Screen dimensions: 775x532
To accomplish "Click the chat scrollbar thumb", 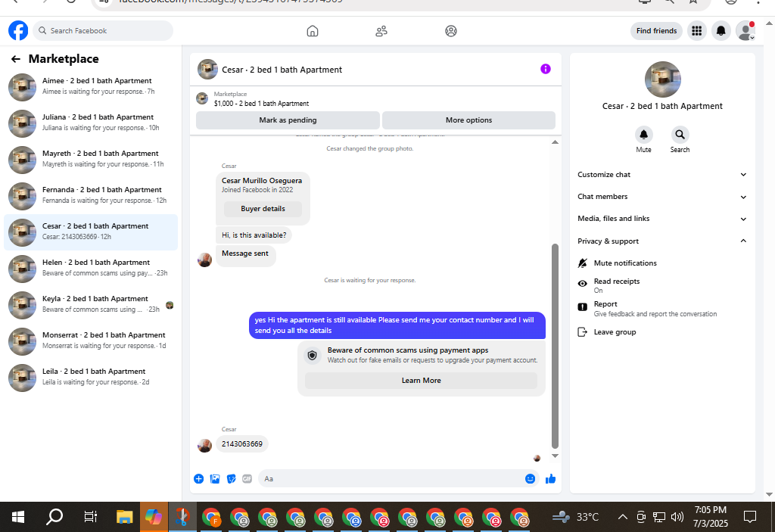I will (555, 346).
